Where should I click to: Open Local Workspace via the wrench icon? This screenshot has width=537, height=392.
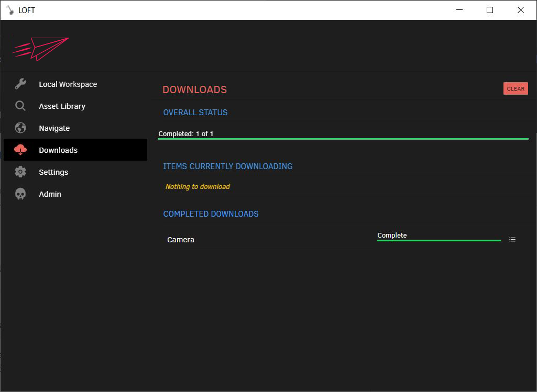20,84
